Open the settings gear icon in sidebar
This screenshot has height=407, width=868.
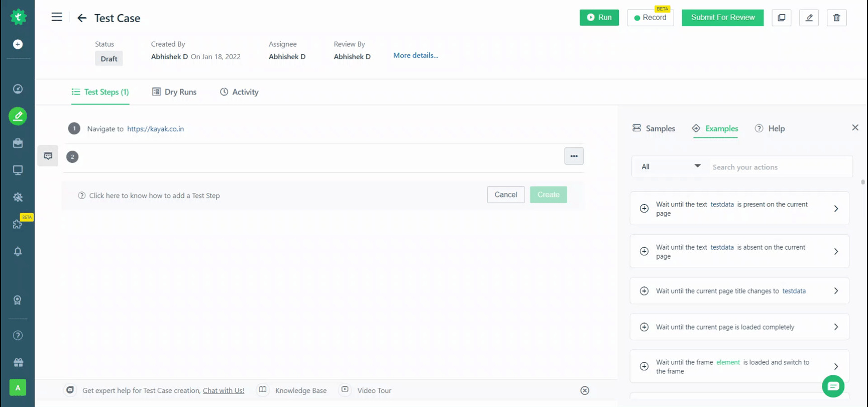[x=18, y=197]
